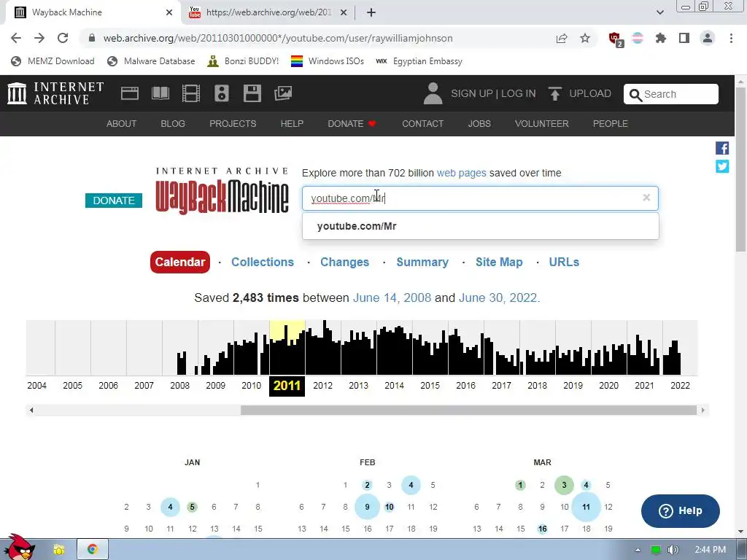This screenshot has height=560, width=747.
Task: Open a new browser tab
Action: pyautogui.click(x=371, y=12)
